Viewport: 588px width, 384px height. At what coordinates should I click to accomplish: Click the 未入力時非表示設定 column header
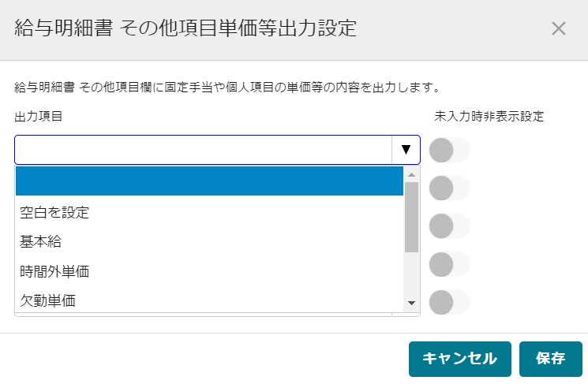(489, 117)
